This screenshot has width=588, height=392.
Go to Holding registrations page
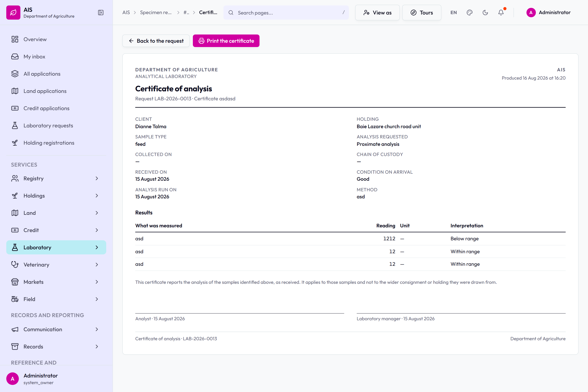[x=56, y=143]
